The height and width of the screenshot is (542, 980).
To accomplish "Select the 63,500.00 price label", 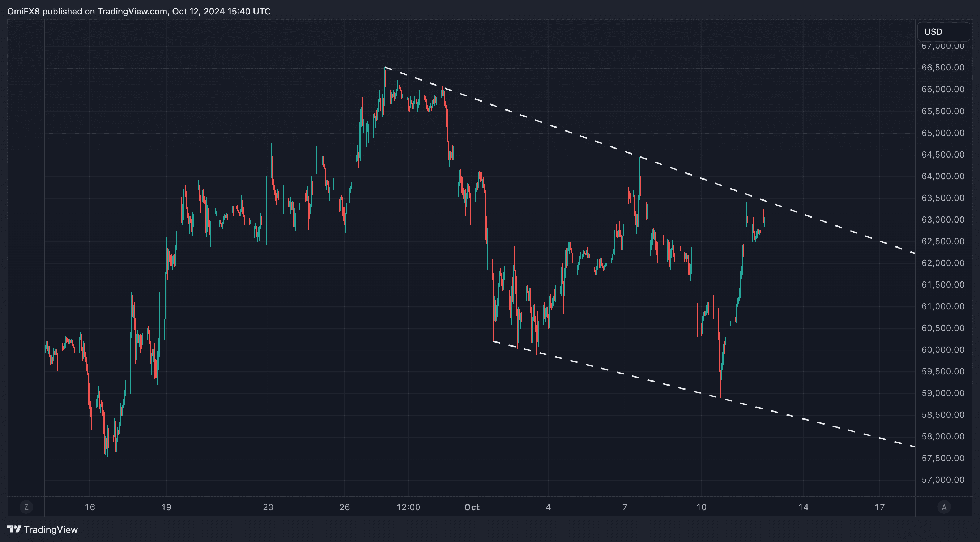I will [943, 198].
